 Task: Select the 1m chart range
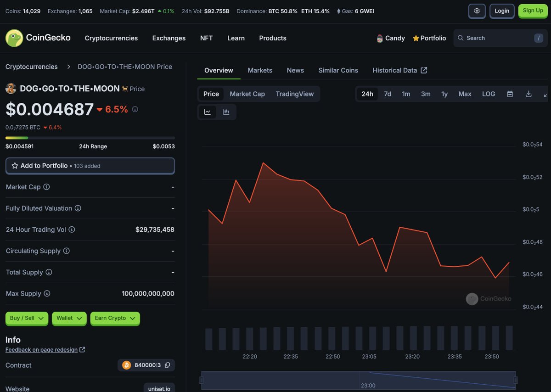[406, 94]
